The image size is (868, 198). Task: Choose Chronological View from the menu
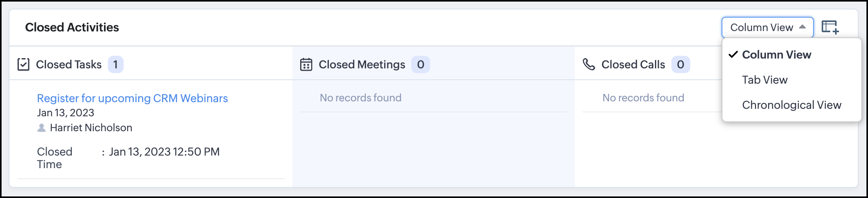tap(791, 105)
